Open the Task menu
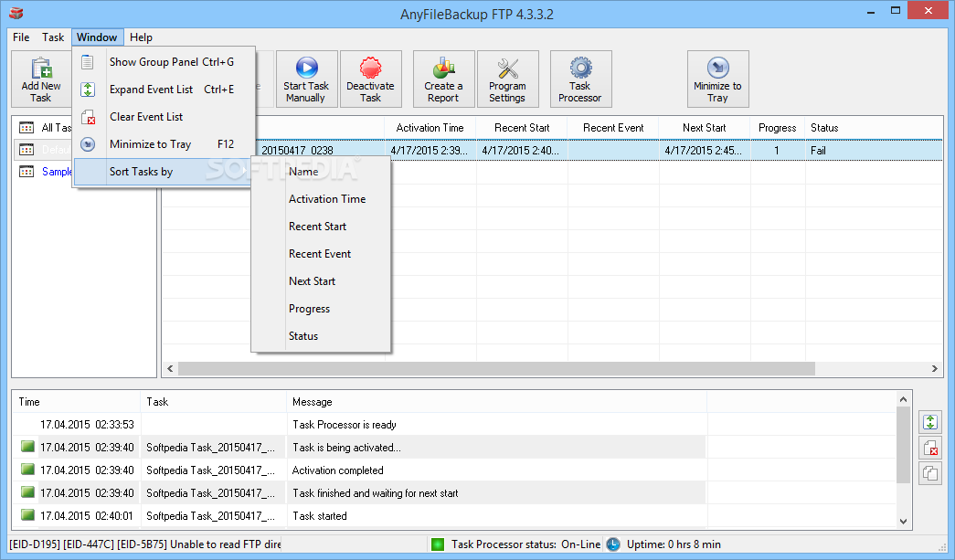The height and width of the screenshot is (560, 955). coord(53,37)
